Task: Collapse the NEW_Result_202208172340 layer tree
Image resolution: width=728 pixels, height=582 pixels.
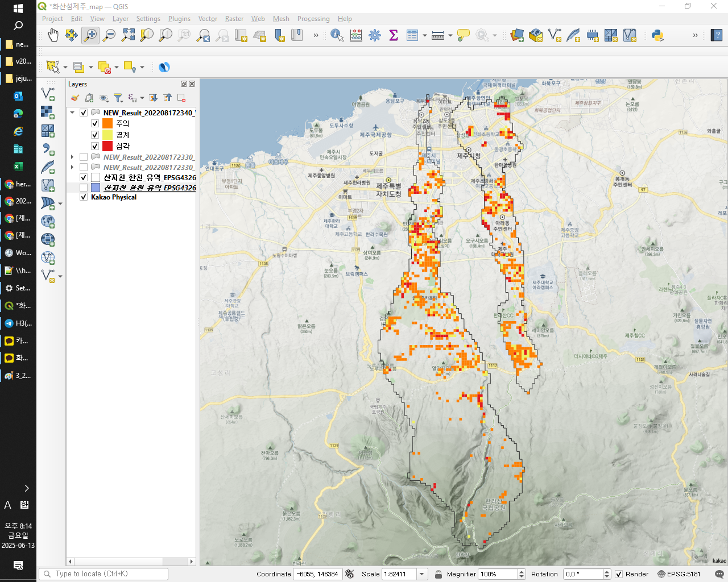Action: [72, 113]
